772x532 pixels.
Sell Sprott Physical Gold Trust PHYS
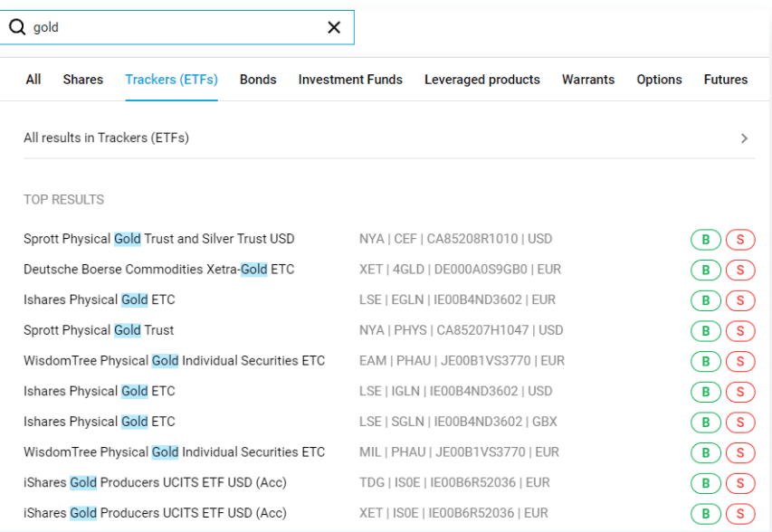coord(739,331)
